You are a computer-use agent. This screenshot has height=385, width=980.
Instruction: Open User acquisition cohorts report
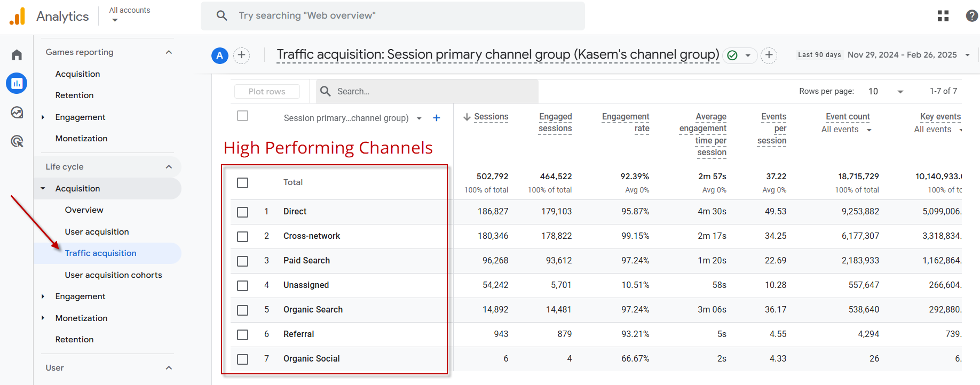click(113, 275)
